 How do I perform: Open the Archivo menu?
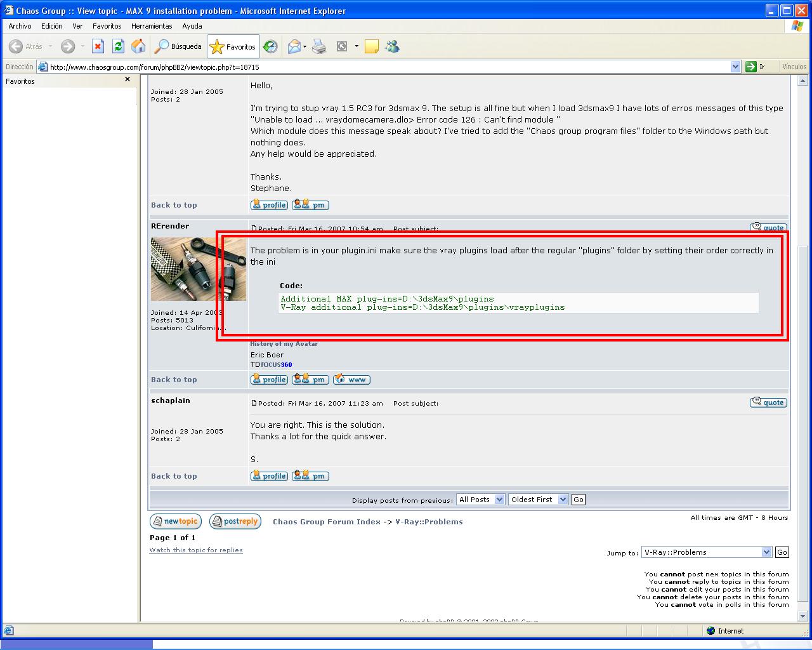20,26
